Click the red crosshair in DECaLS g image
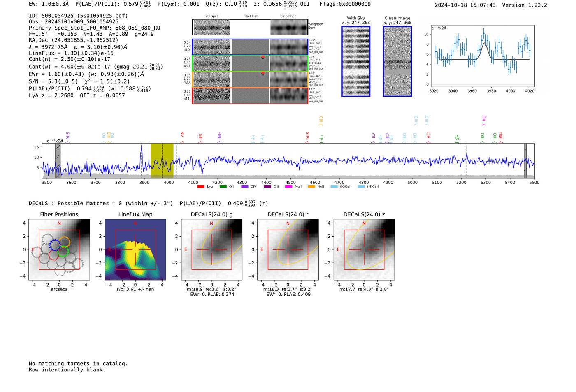576x392 pixels. click(x=211, y=249)
